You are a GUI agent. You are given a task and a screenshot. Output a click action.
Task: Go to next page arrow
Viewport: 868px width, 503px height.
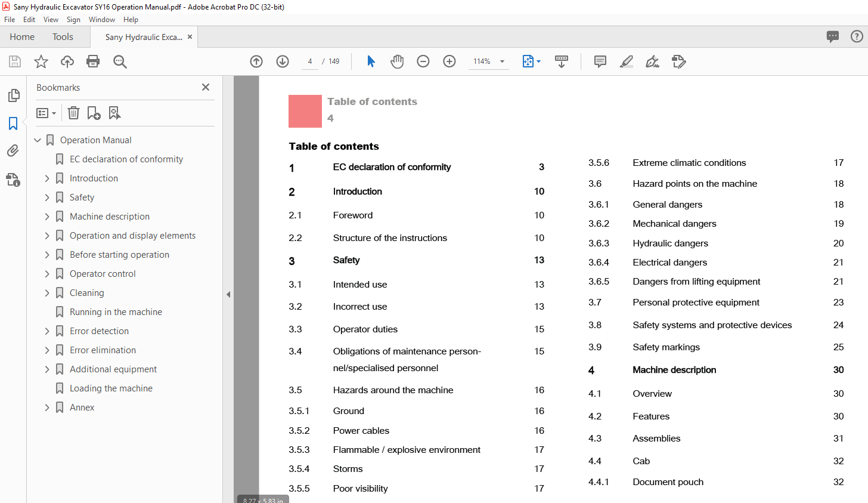(283, 61)
